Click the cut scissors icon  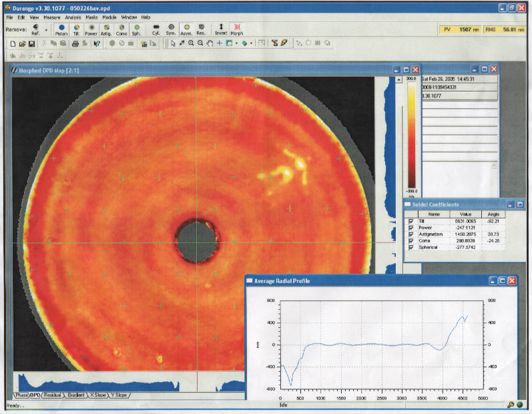click(44, 43)
